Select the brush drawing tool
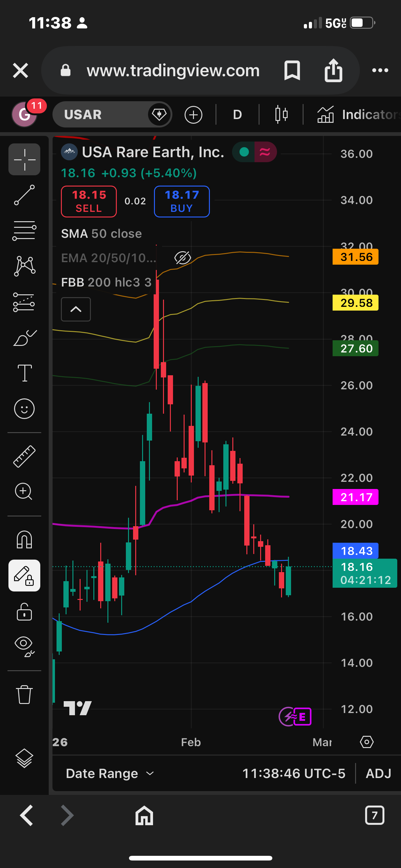The height and width of the screenshot is (868, 401). click(x=24, y=338)
